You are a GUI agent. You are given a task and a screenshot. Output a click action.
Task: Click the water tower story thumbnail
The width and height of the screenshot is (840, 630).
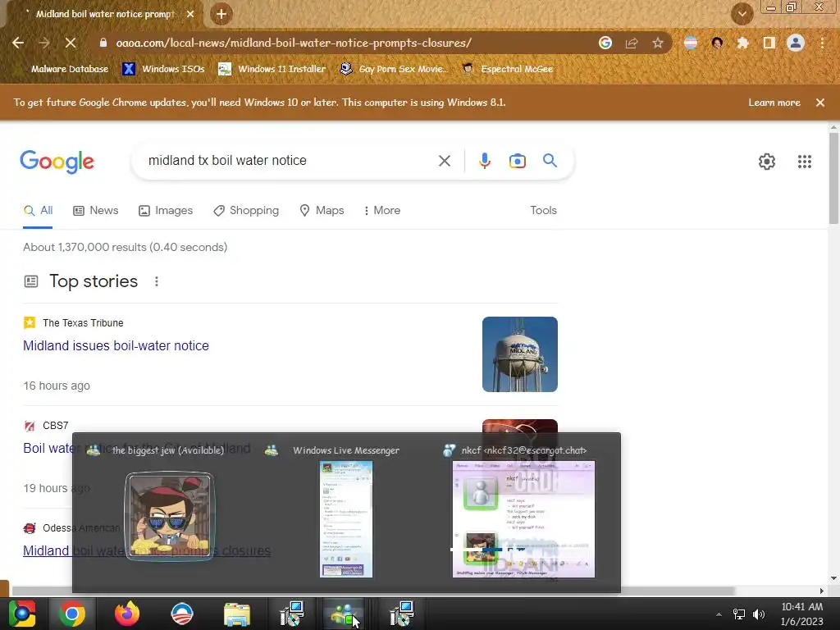coord(519,354)
